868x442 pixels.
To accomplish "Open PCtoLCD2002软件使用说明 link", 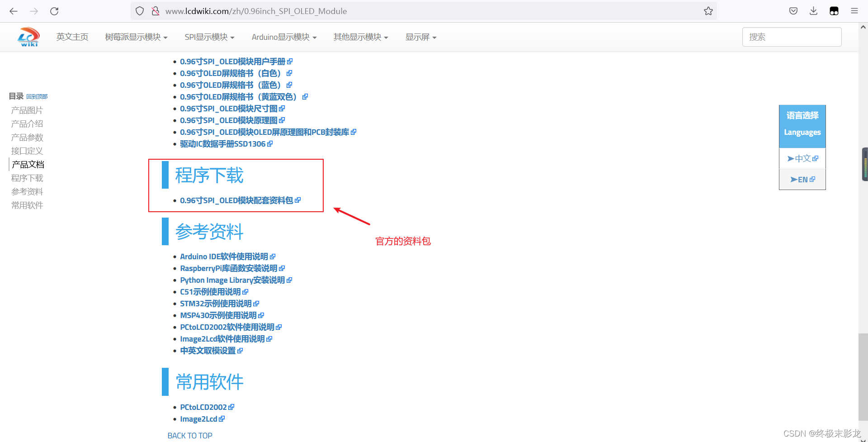I will tap(231, 327).
